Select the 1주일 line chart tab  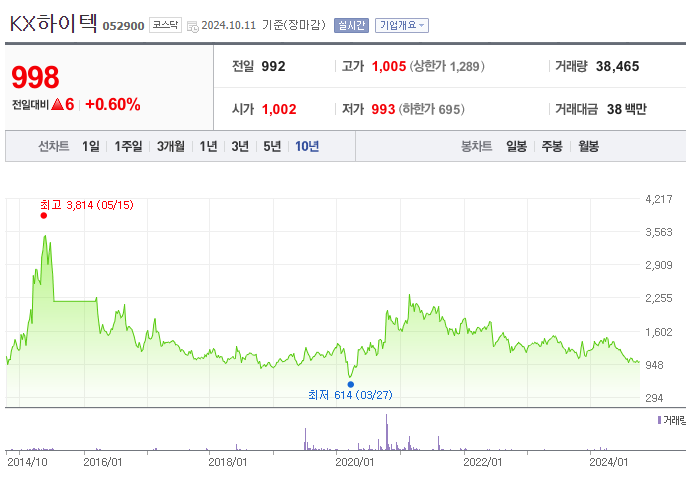[128, 146]
